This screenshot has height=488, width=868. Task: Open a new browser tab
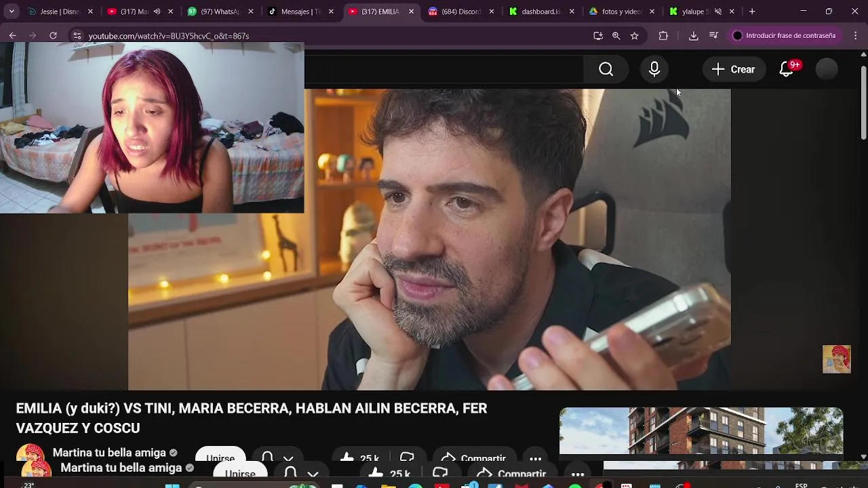click(x=752, y=12)
